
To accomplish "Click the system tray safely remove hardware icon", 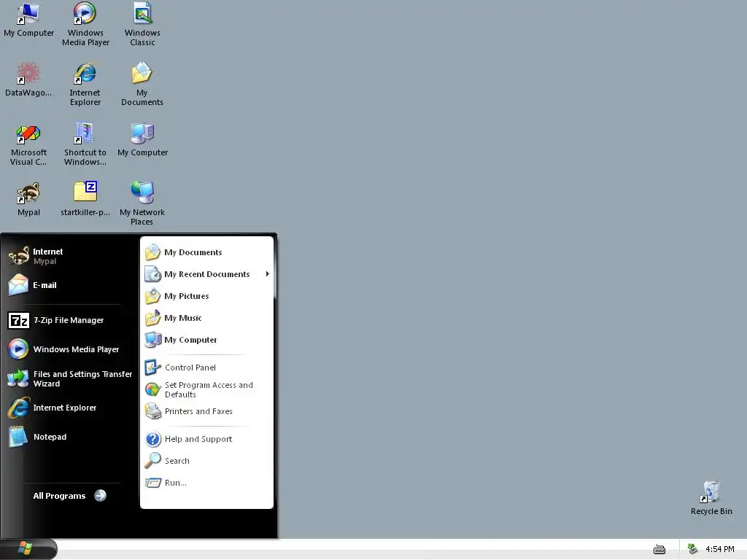I will (x=693, y=549).
